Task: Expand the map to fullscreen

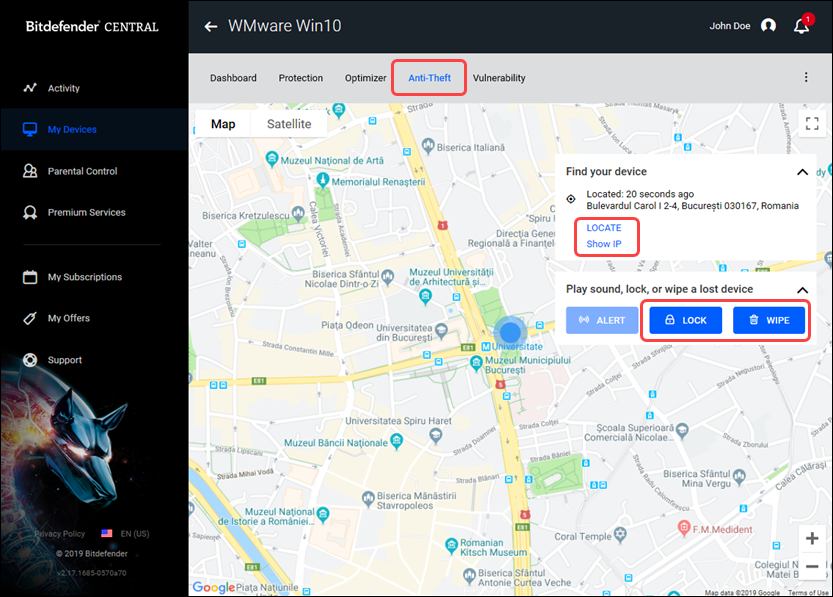Action: 814,124
